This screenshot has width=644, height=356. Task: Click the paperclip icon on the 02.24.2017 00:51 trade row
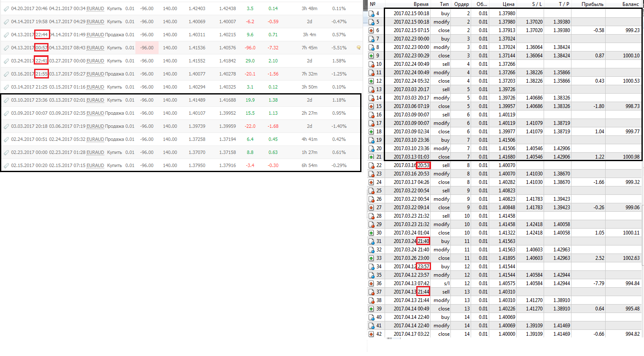click(6, 139)
